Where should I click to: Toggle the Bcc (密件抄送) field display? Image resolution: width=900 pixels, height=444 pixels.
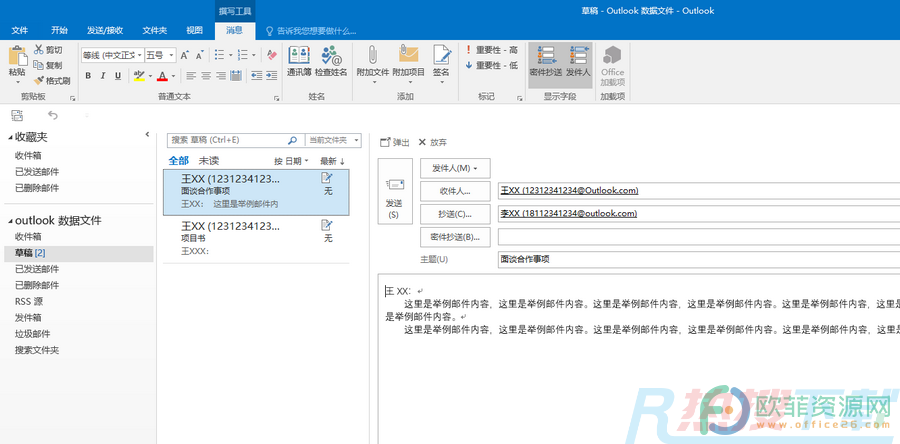coord(545,60)
